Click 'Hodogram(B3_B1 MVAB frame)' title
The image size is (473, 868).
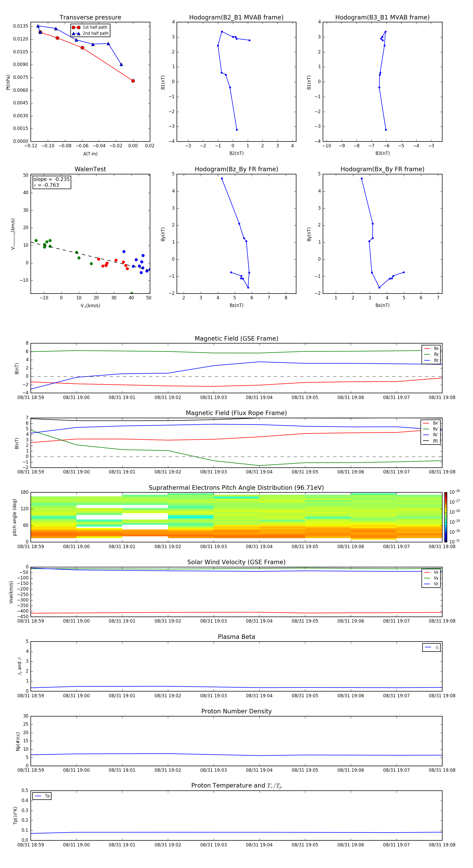(382, 18)
